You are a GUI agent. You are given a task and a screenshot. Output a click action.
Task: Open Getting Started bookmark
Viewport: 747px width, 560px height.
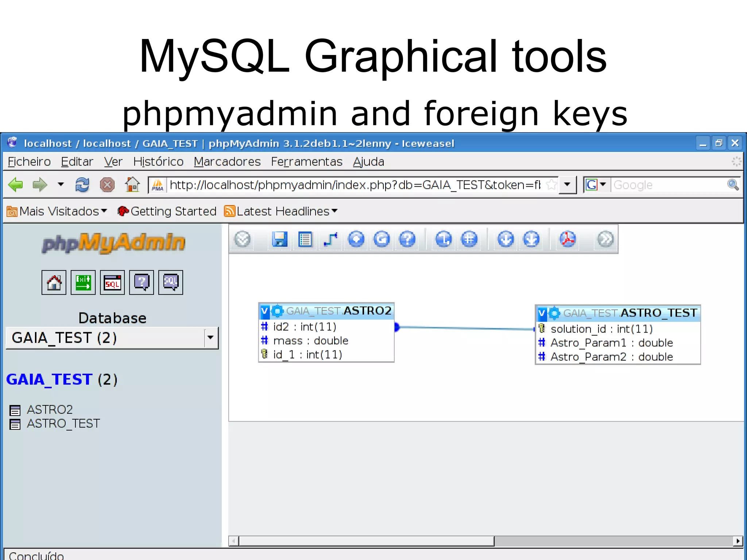pyautogui.click(x=167, y=211)
